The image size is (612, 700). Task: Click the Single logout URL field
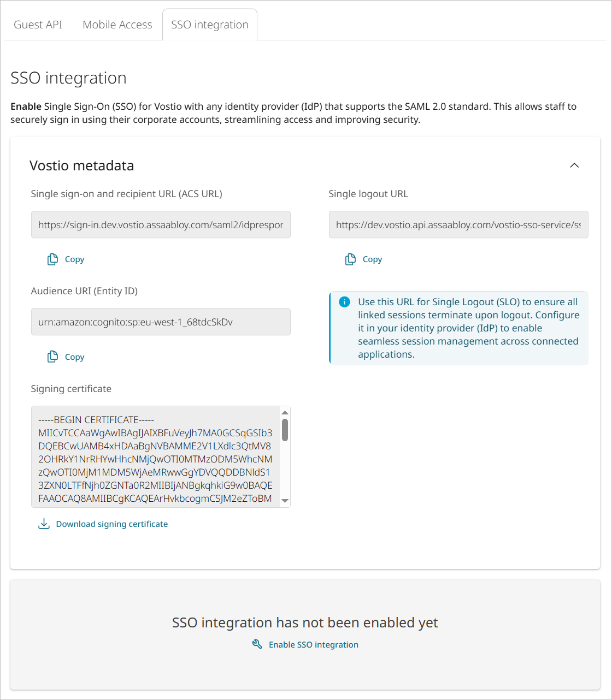click(x=458, y=225)
